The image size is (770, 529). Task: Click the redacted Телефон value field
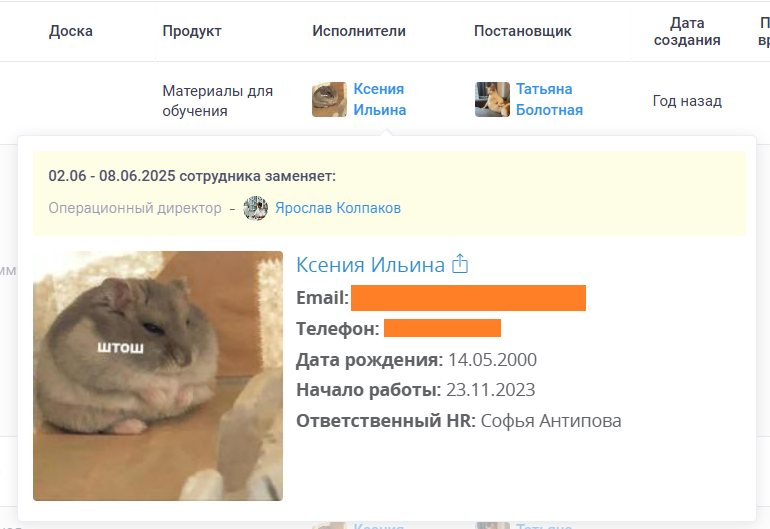[442, 328]
